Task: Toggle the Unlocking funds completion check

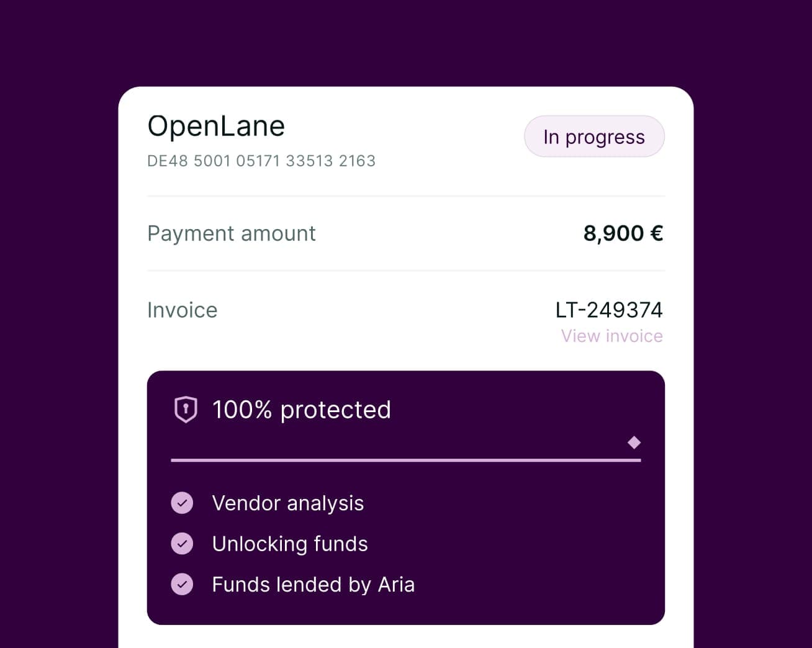Action: click(x=182, y=543)
